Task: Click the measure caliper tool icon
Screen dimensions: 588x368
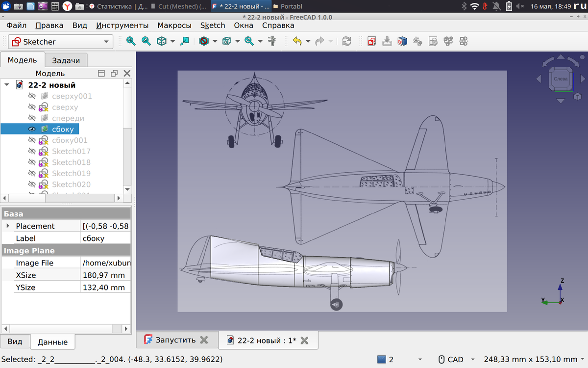Action: [271, 42]
